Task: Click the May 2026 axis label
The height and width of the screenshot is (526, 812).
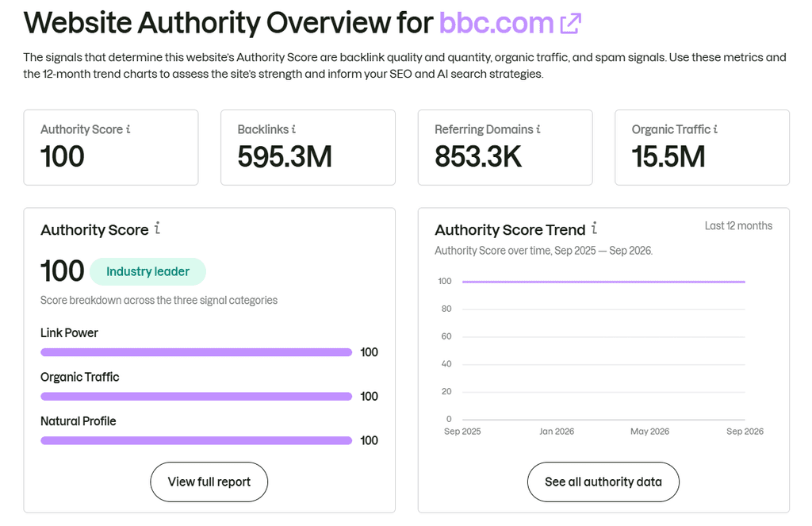Action: [x=650, y=431]
